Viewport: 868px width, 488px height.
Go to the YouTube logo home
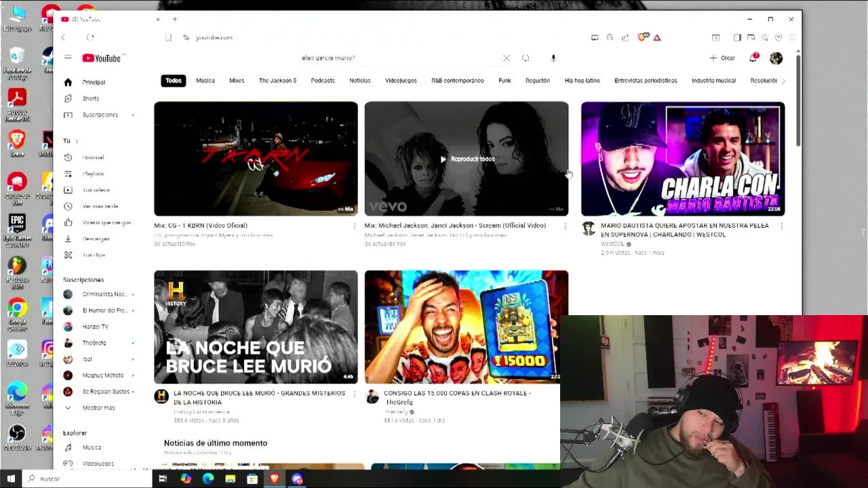102,58
